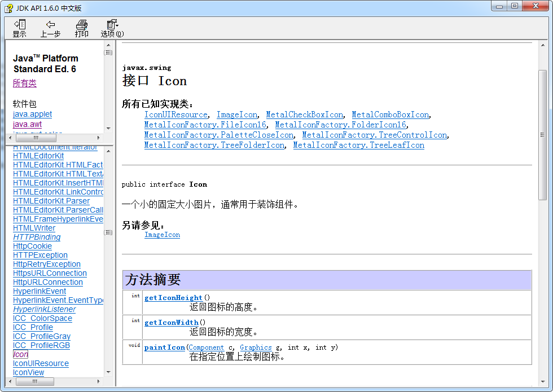The width and height of the screenshot is (553, 392).
Task: Open HttpRetryException class link
Action: [x=47, y=264]
